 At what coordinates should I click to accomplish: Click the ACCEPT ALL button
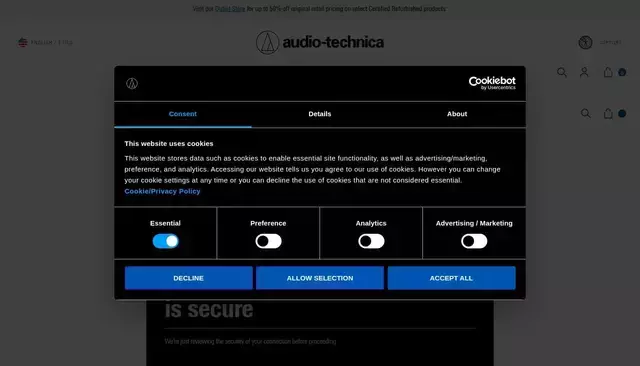pyautogui.click(x=451, y=278)
